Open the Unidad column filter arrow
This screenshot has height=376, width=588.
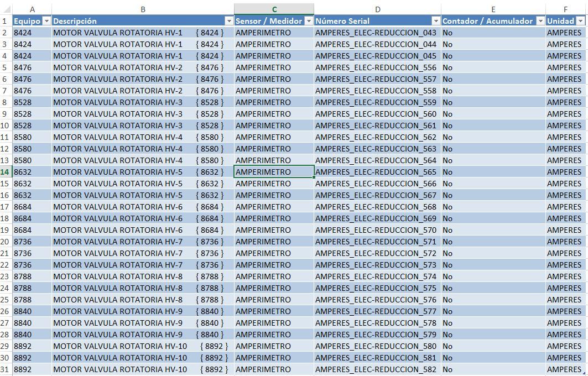pos(580,21)
